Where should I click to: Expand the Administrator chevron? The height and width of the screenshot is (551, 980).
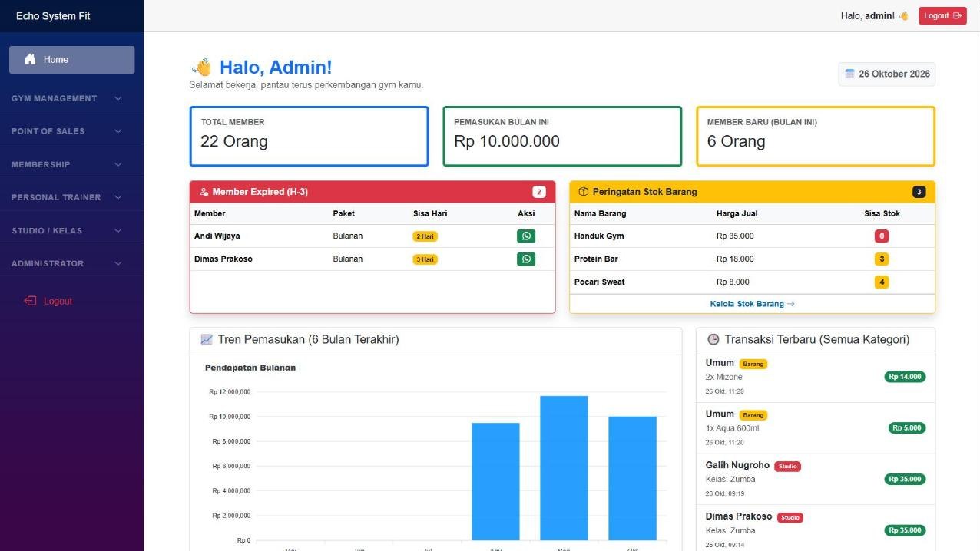point(118,263)
